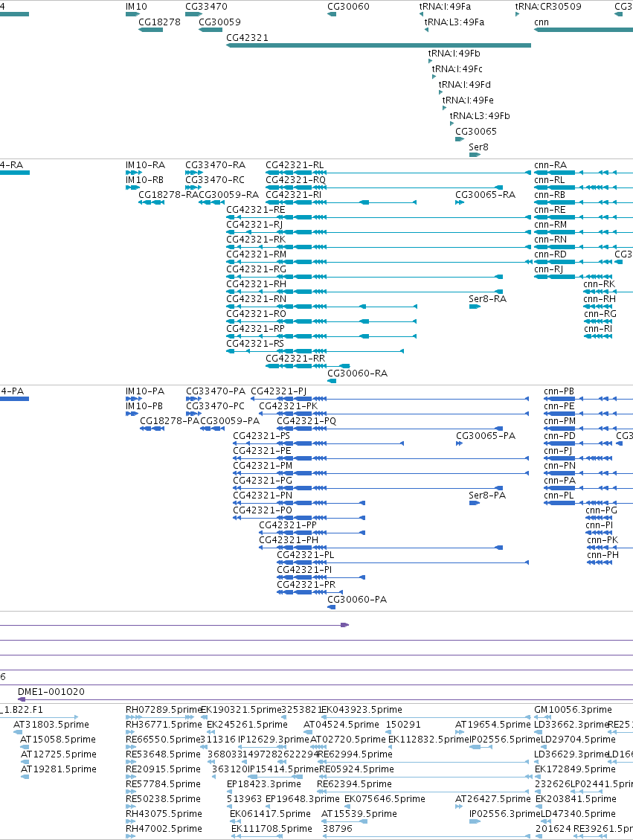Click the tRNA:L3:49Fb label

pyautogui.click(x=480, y=115)
